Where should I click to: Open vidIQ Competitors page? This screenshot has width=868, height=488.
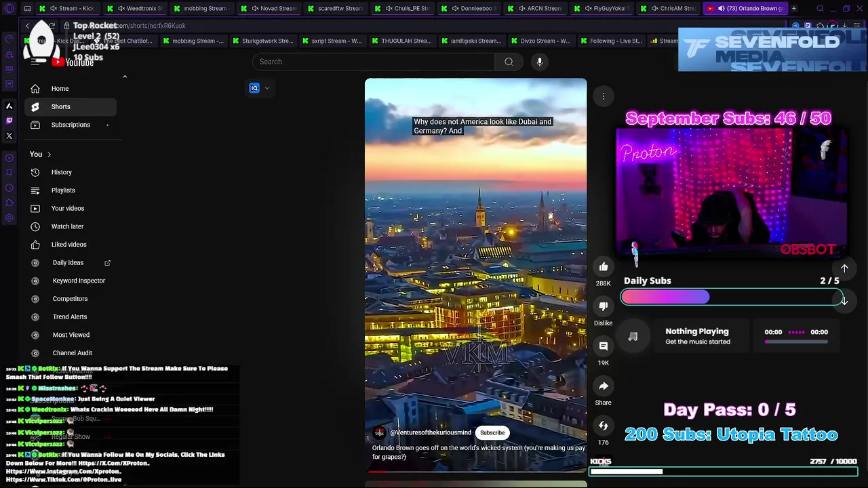click(71, 299)
